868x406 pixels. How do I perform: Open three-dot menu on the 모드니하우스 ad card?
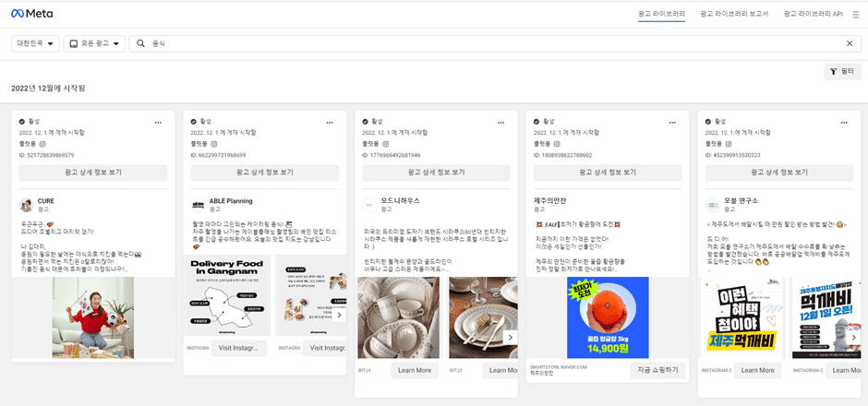(x=501, y=122)
